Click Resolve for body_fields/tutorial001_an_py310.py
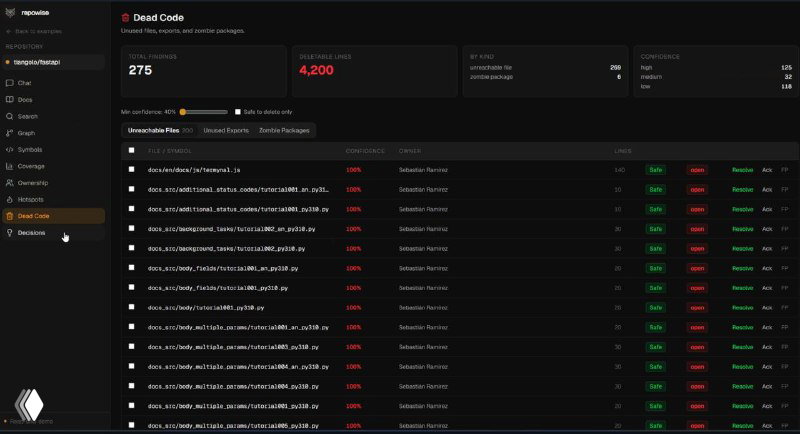This screenshot has width=800, height=434. coord(742,268)
